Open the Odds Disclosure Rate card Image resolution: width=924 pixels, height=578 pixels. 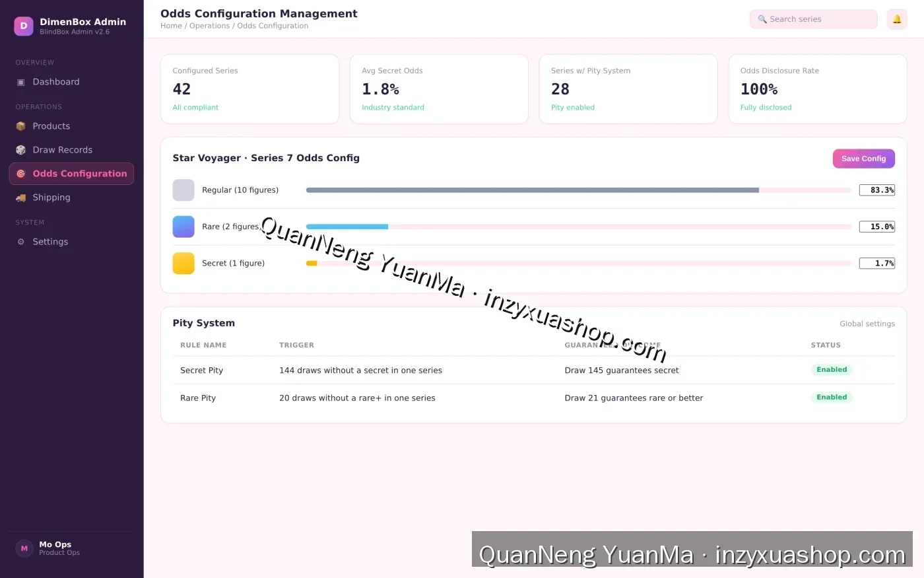pos(818,89)
